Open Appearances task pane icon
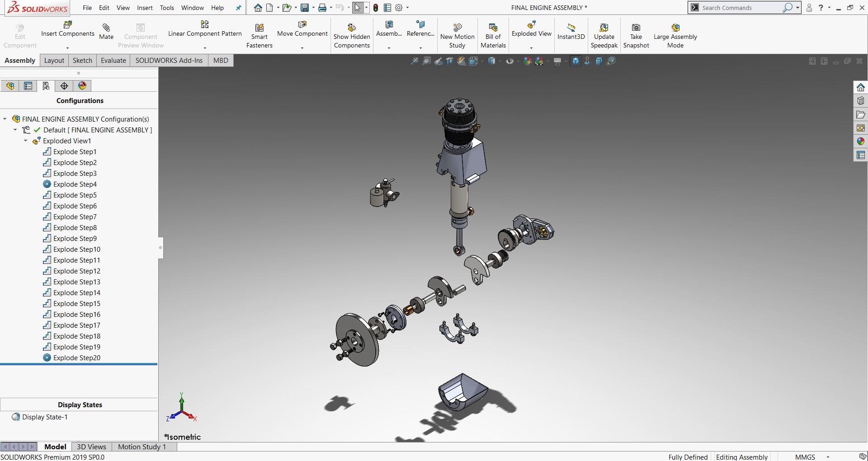 coord(861,141)
